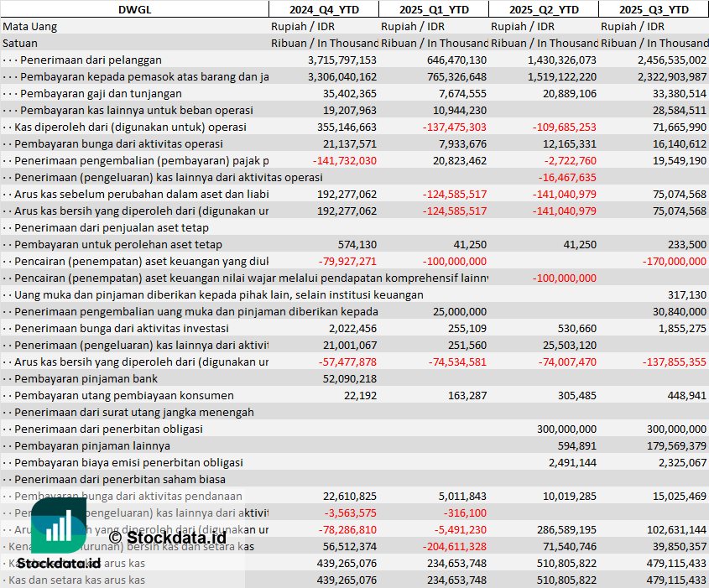Select Pembayaran biaya emisi penerbitan obligasi label
The height and width of the screenshot is (588, 709).
click(x=128, y=463)
